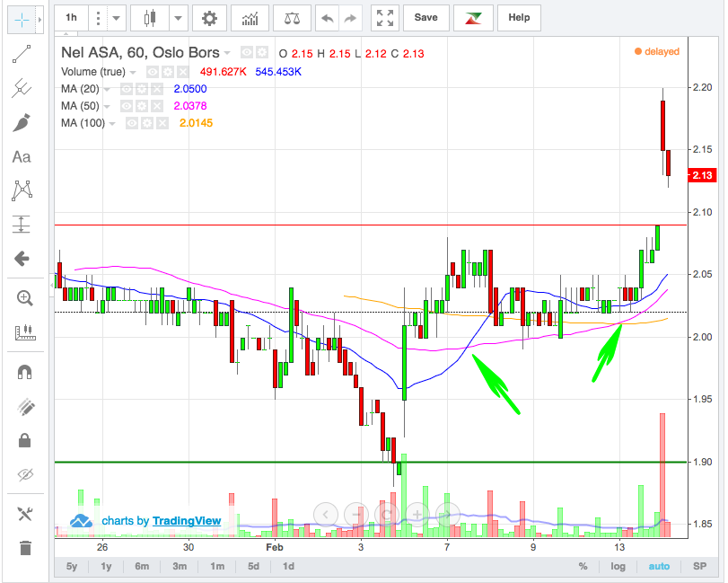Select the trend line drawing tool
728x583 pixels.
[22, 54]
